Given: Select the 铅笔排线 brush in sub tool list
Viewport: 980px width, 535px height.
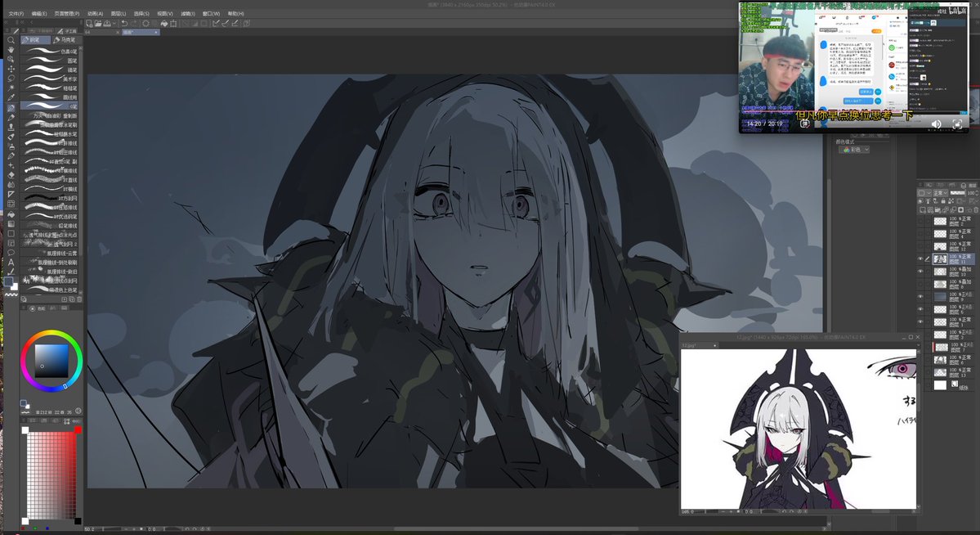Looking at the screenshot, I should click(x=50, y=225).
